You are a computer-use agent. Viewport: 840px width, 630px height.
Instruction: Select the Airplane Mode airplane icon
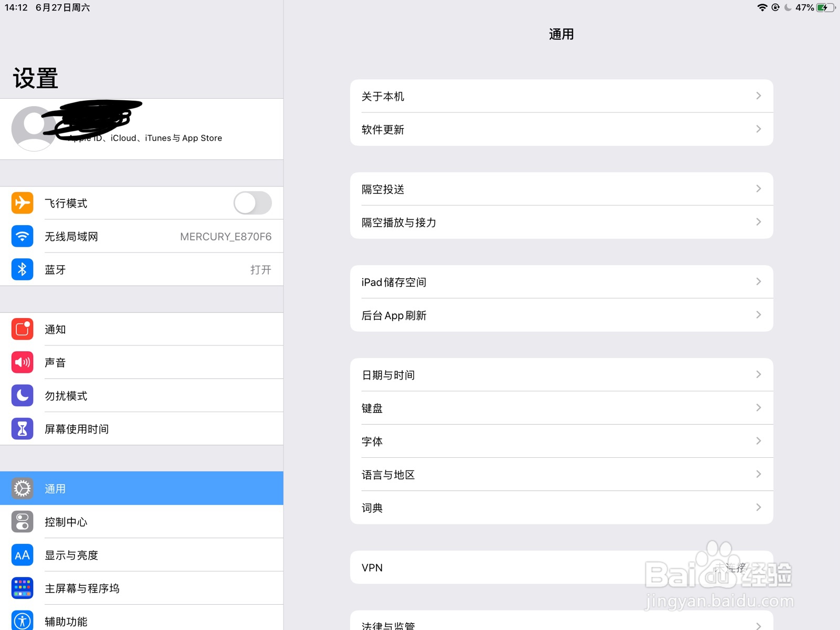[x=22, y=203]
